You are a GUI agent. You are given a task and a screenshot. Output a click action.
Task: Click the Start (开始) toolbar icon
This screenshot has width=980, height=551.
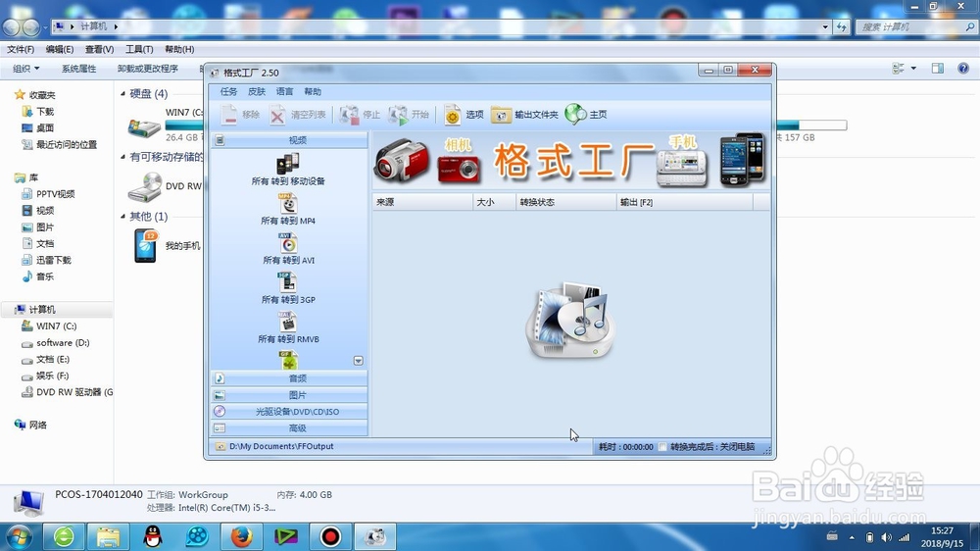398,115
